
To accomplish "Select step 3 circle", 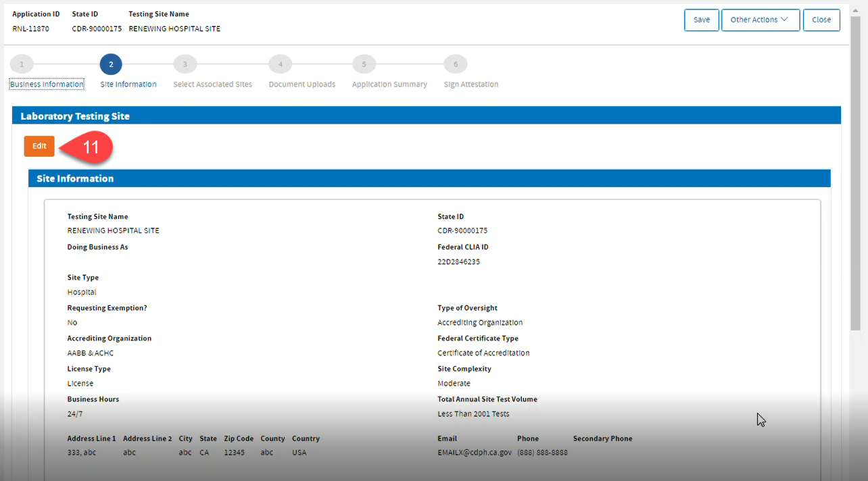I will pyautogui.click(x=185, y=64).
